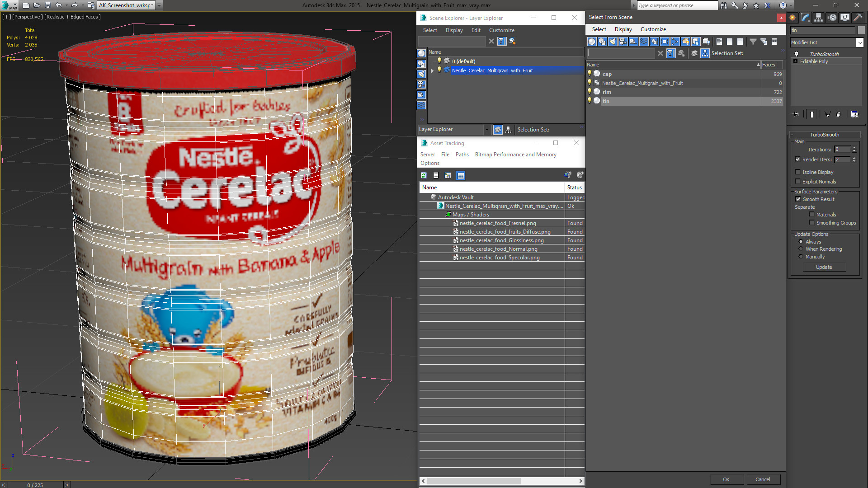Screen dimensions: 868x488
Task: Toggle Display Bone Objects filter in Select From Scene
Action: pos(675,42)
